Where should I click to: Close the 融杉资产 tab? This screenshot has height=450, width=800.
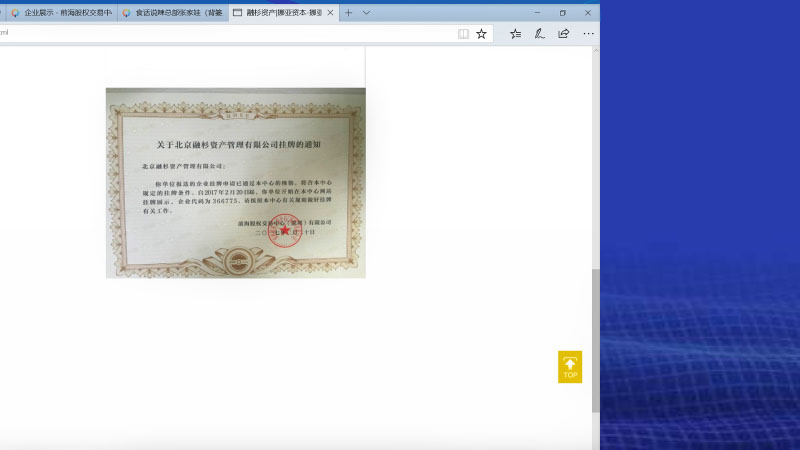pos(330,13)
